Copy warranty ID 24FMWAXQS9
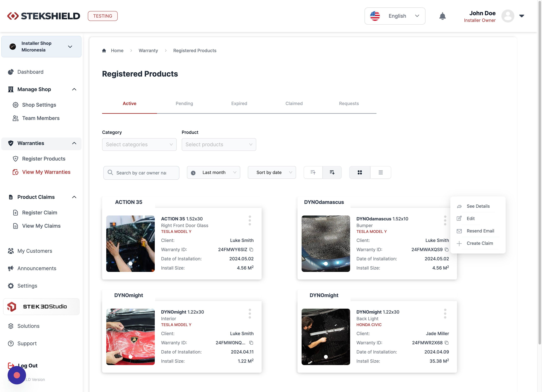The image size is (542, 392). [446, 250]
